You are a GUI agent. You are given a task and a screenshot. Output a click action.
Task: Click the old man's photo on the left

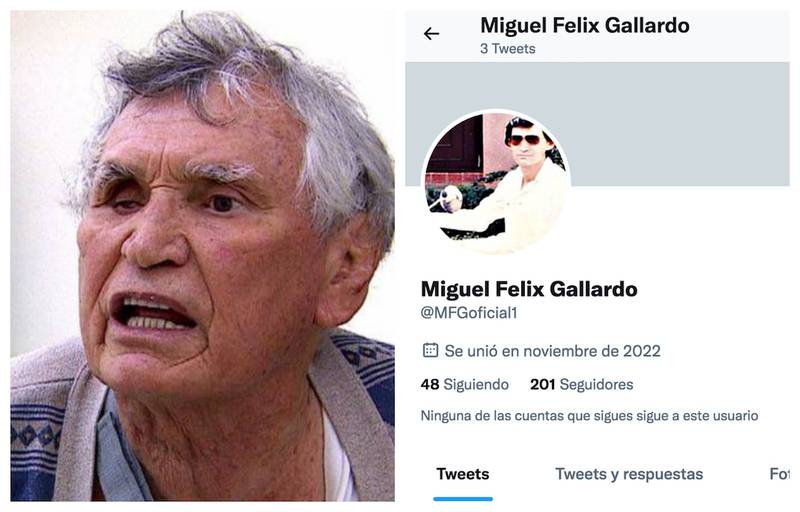[x=203, y=256]
